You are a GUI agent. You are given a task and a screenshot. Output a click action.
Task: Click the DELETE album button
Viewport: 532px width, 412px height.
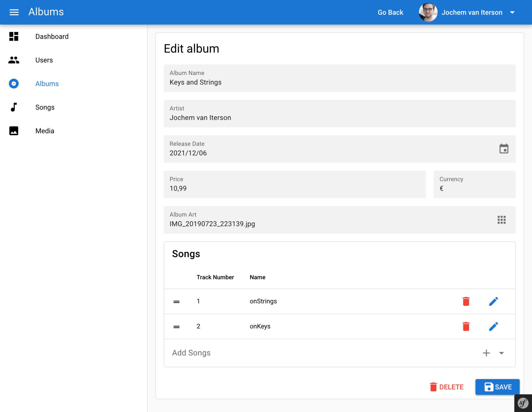(x=447, y=387)
